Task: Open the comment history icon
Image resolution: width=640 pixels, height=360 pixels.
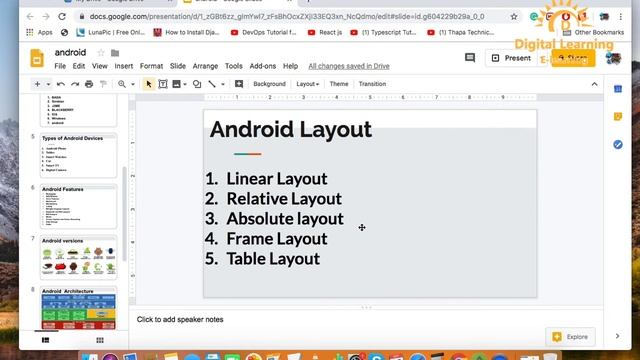Action: (470, 58)
